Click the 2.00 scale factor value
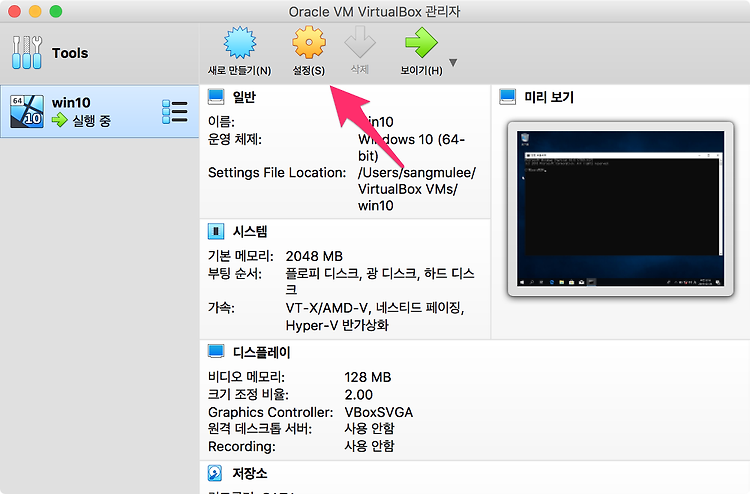This screenshot has height=494, width=750. pyautogui.click(x=358, y=395)
